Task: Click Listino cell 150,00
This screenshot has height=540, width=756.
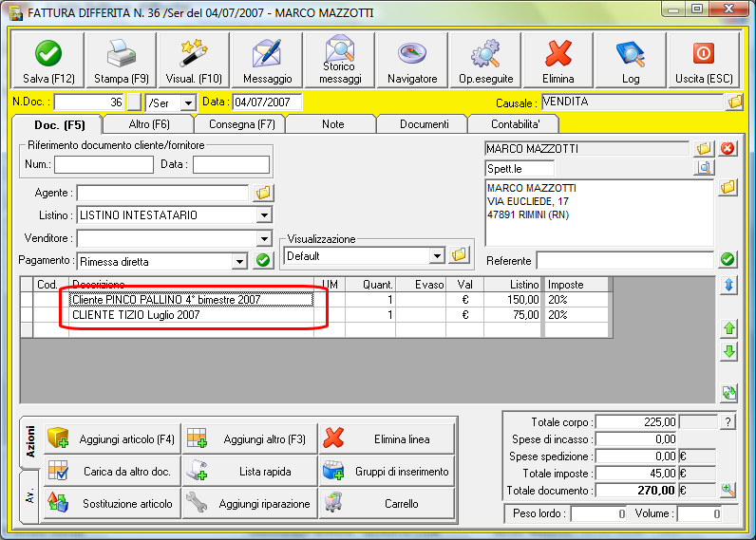Action: (514, 300)
